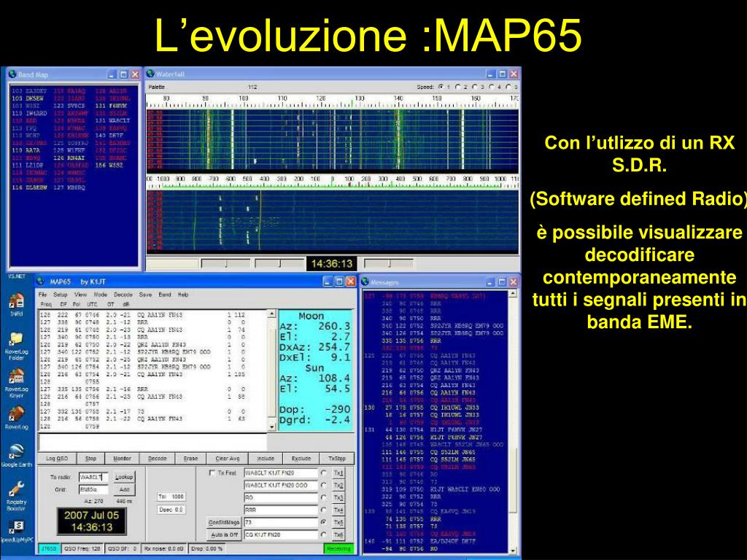Image resolution: width=747 pixels, height=560 pixels.
Task: Select the radio button beside Tx6
Action: point(324,534)
